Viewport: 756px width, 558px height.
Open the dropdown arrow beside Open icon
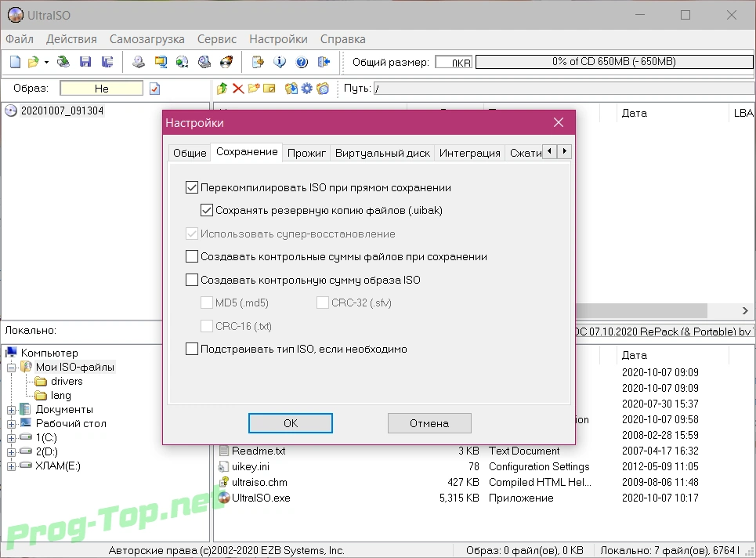pyautogui.click(x=46, y=62)
